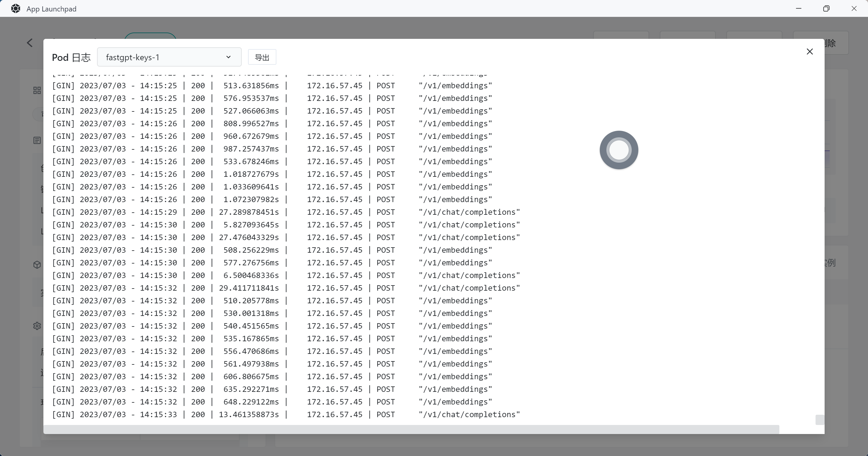Click the grid icon in left sidebar

(x=37, y=90)
